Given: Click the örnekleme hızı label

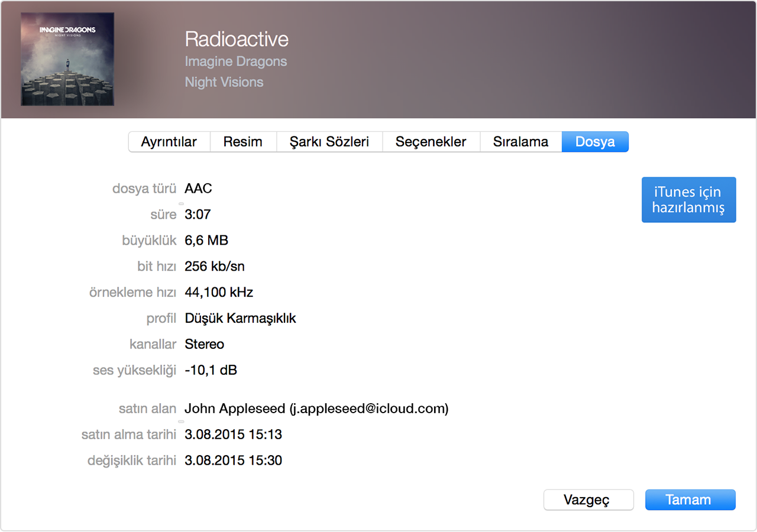Looking at the screenshot, I should [132, 293].
